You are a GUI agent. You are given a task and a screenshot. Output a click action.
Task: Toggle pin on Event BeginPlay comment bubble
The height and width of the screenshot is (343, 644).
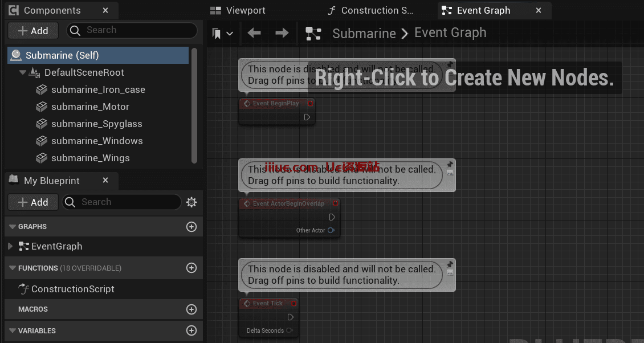coord(450,64)
